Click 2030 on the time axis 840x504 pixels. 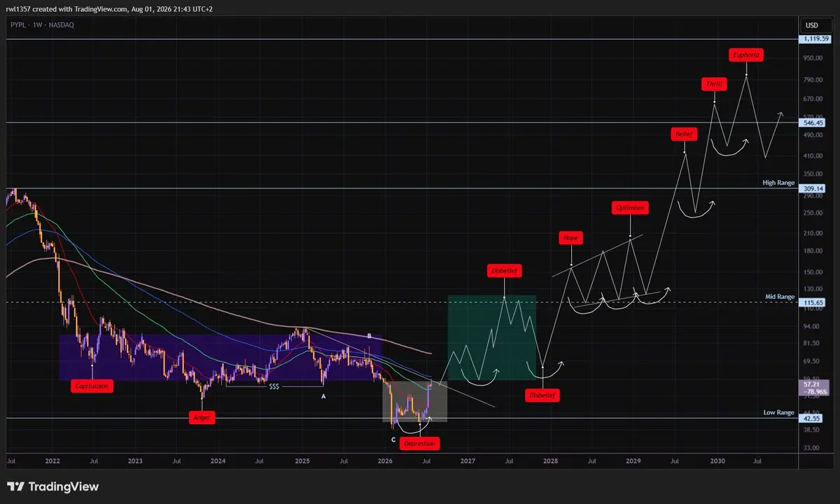click(x=717, y=462)
